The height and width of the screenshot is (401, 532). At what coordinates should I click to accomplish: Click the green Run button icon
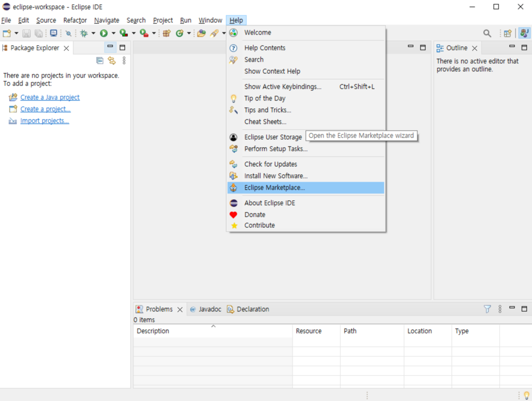coord(104,33)
